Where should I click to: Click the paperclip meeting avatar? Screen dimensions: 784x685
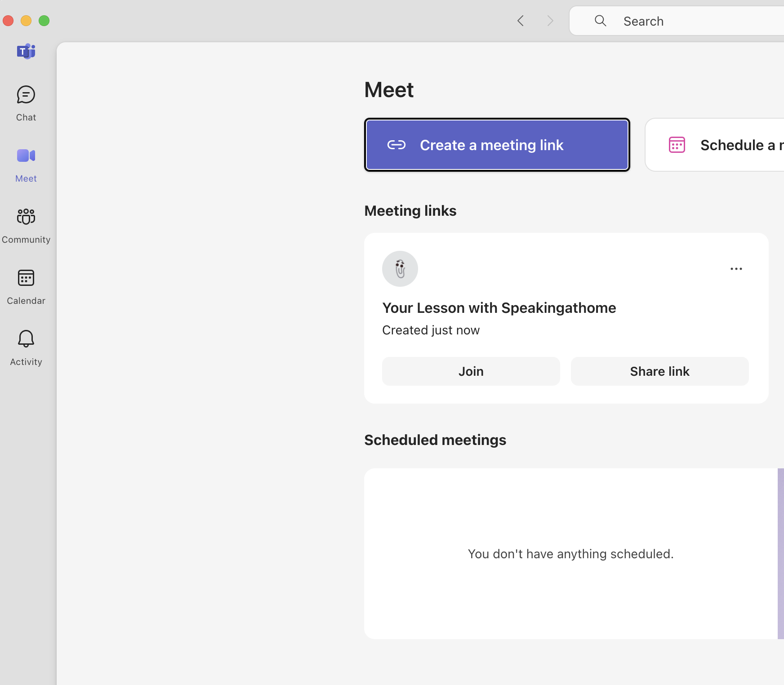click(x=400, y=268)
